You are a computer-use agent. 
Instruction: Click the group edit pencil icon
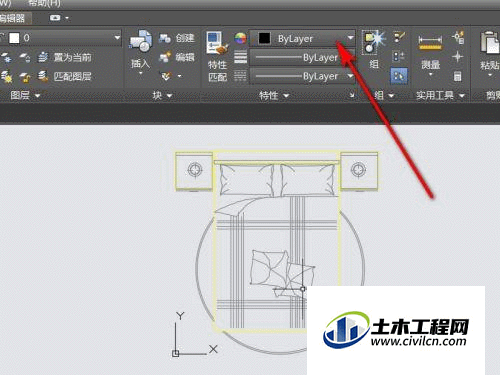[x=399, y=37]
